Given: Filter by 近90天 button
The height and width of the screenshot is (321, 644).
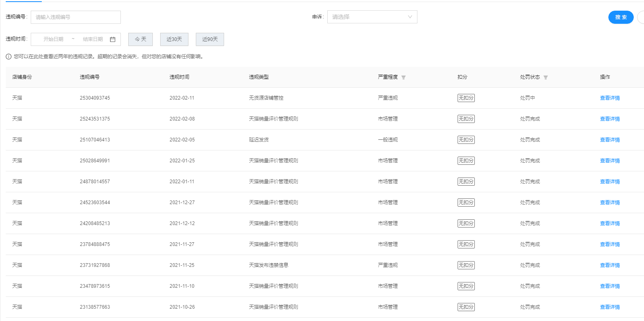Looking at the screenshot, I should click(210, 39).
